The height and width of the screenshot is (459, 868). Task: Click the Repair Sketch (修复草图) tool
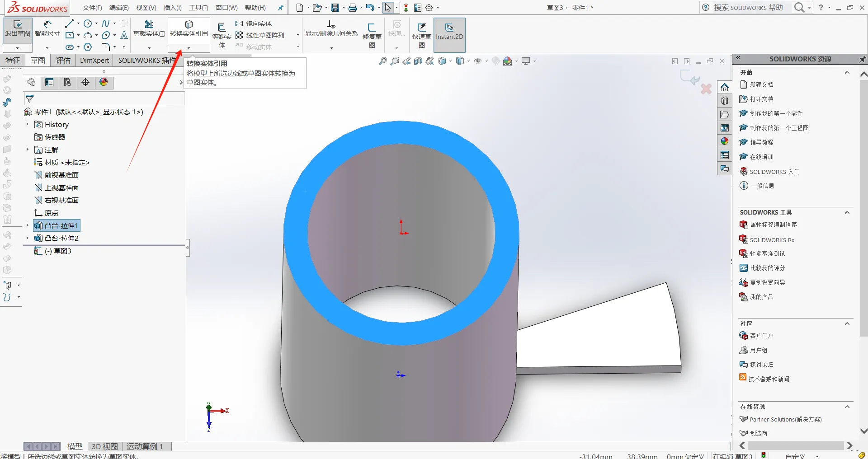(x=372, y=35)
